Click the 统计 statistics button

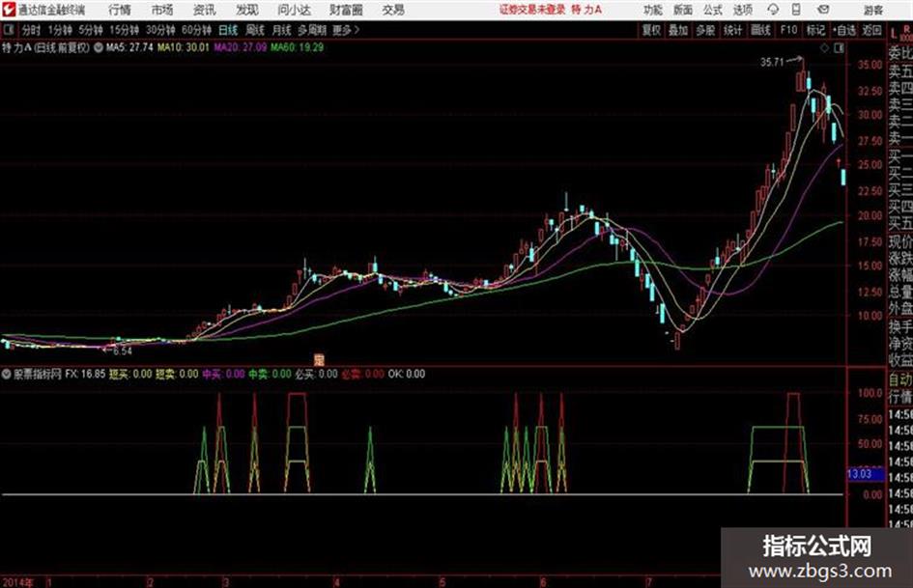(732, 30)
